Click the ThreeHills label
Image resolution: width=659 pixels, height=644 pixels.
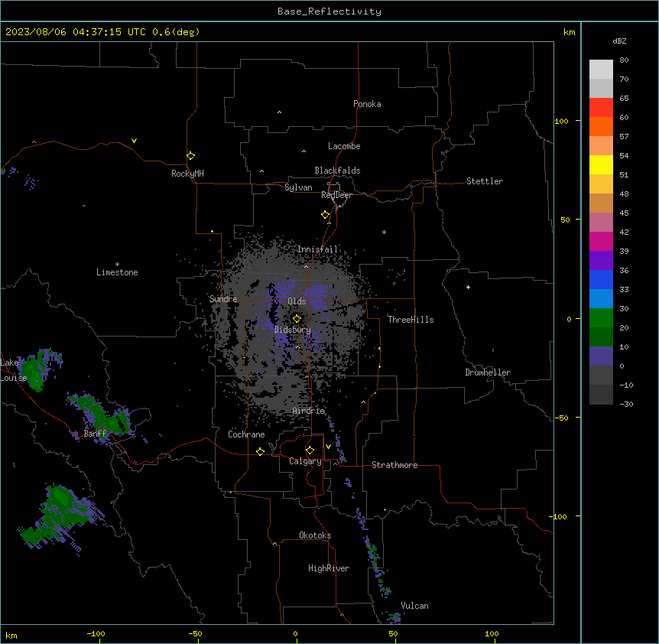tap(411, 320)
